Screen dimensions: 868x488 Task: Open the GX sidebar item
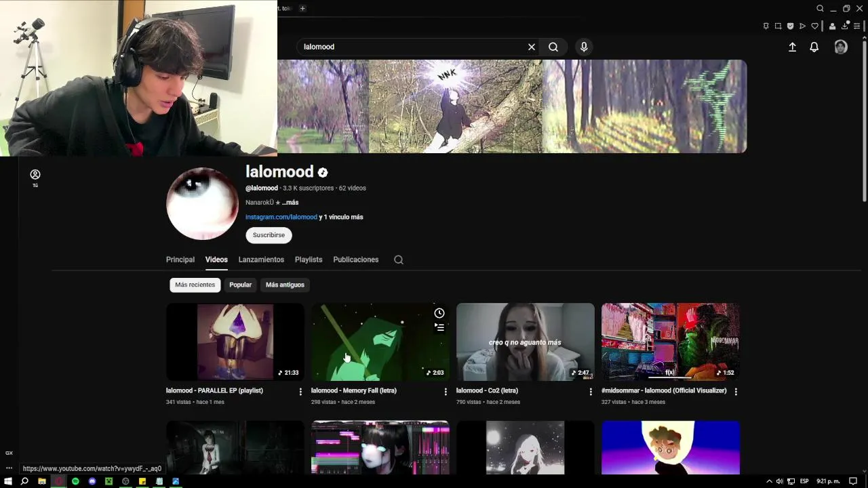point(9,453)
